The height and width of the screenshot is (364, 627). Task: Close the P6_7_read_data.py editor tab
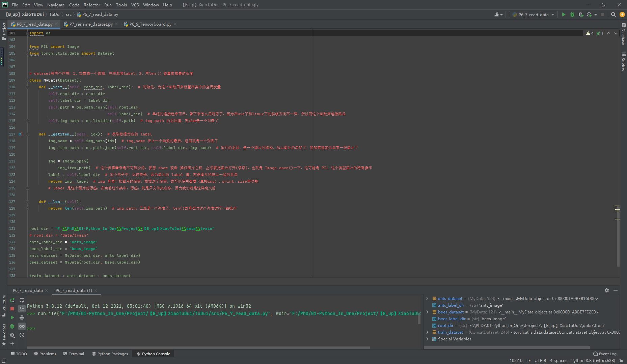click(56, 24)
